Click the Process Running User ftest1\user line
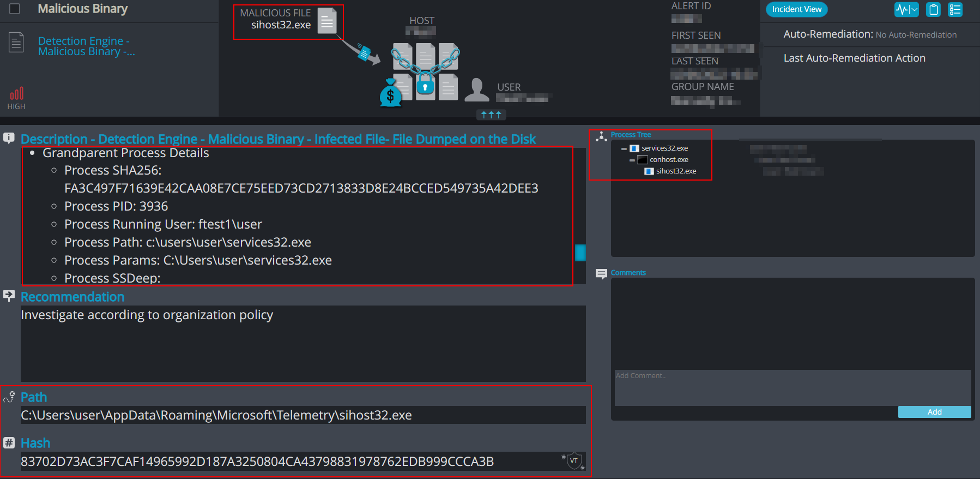980x479 pixels. tap(163, 224)
